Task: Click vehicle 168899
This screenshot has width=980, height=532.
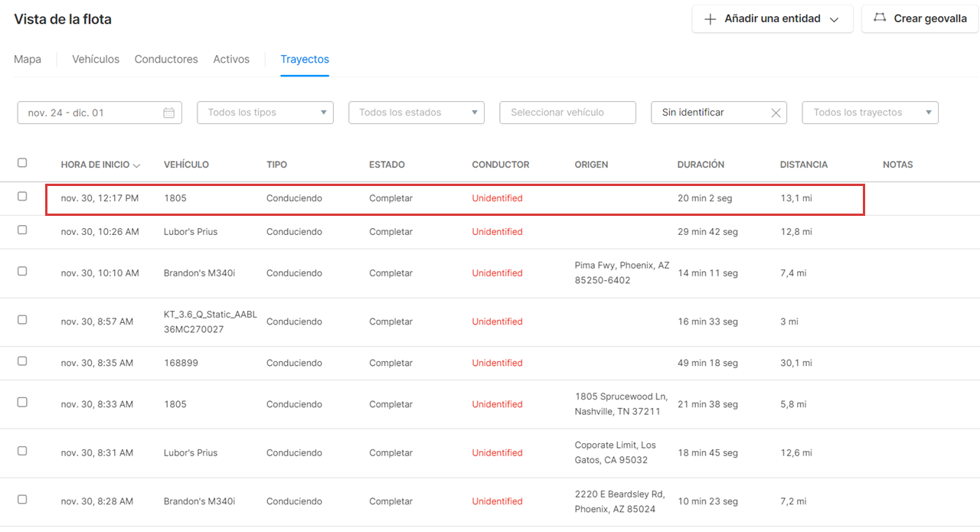Action: click(181, 363)
